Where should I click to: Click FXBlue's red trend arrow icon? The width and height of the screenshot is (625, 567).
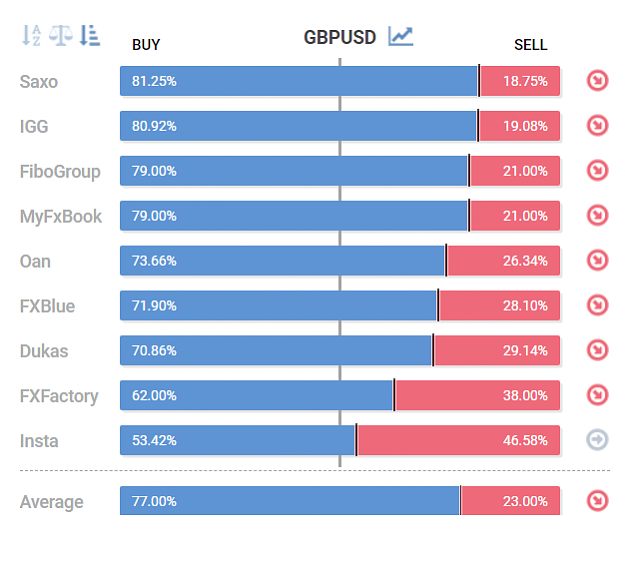click(x=597, y=305)
